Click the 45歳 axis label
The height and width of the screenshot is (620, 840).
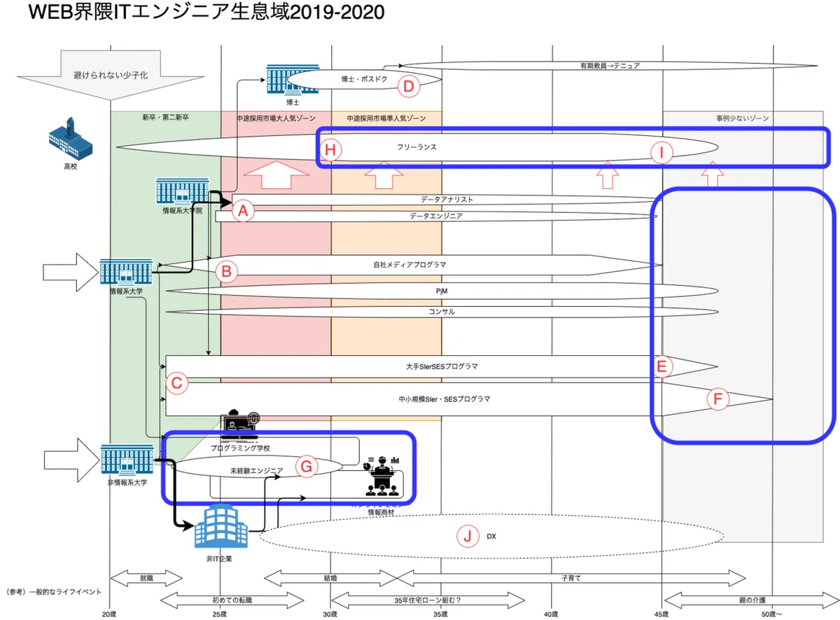661,614
